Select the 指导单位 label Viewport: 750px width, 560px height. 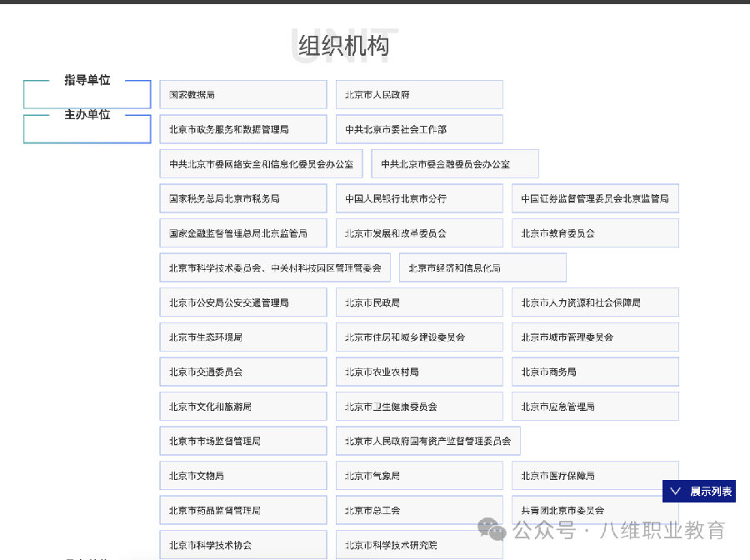point(87,80)
